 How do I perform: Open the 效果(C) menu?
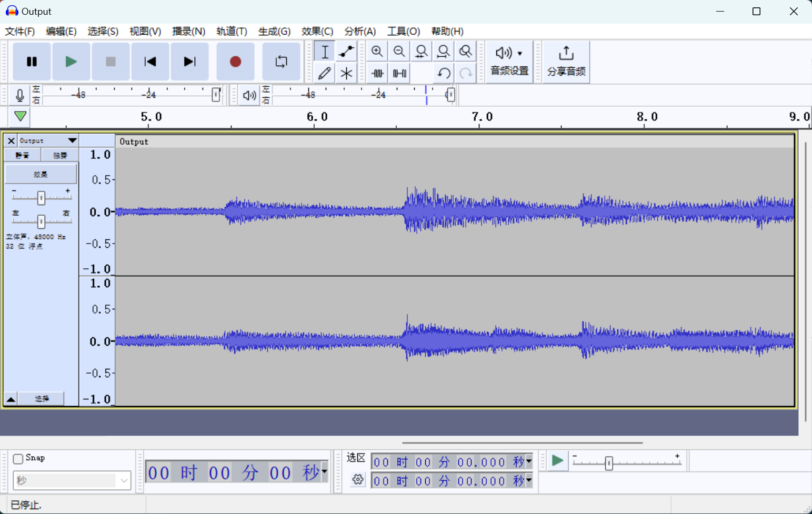click(317, 31)
